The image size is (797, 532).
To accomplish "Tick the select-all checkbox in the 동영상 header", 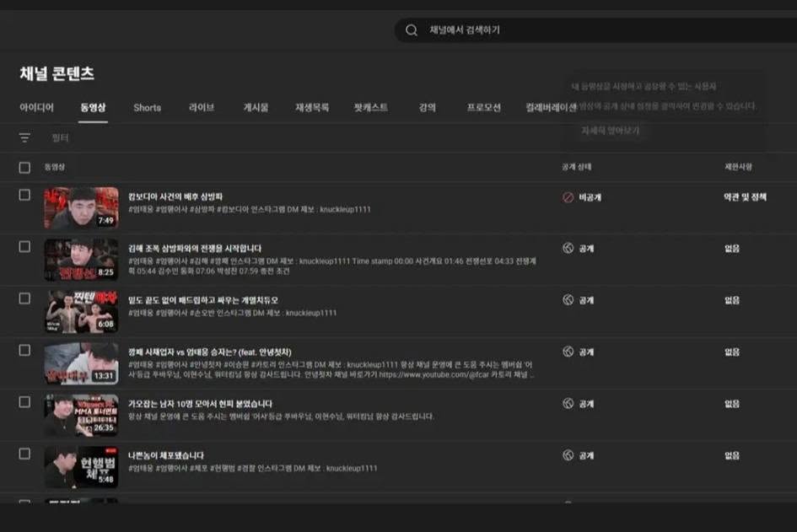I will coord(24,167).
